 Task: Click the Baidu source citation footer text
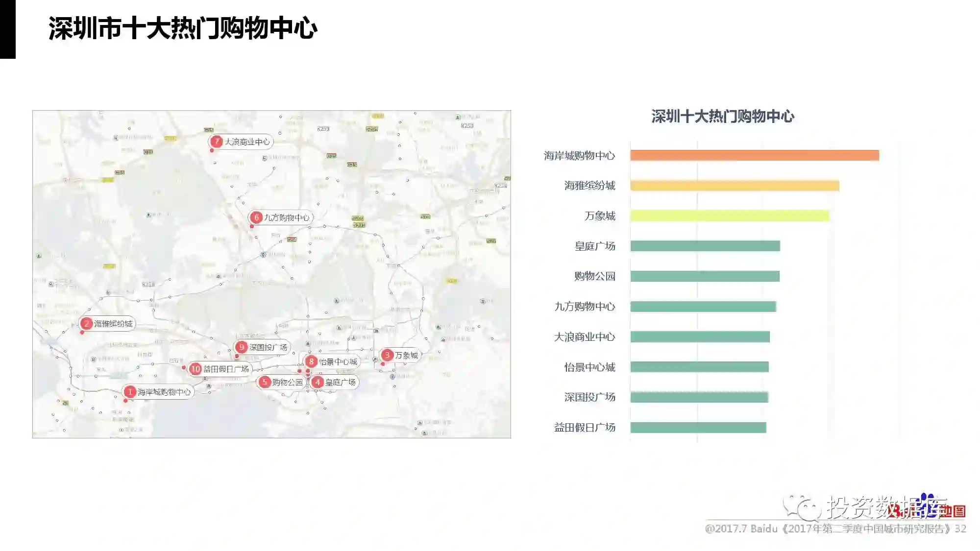tap(835, 529)
